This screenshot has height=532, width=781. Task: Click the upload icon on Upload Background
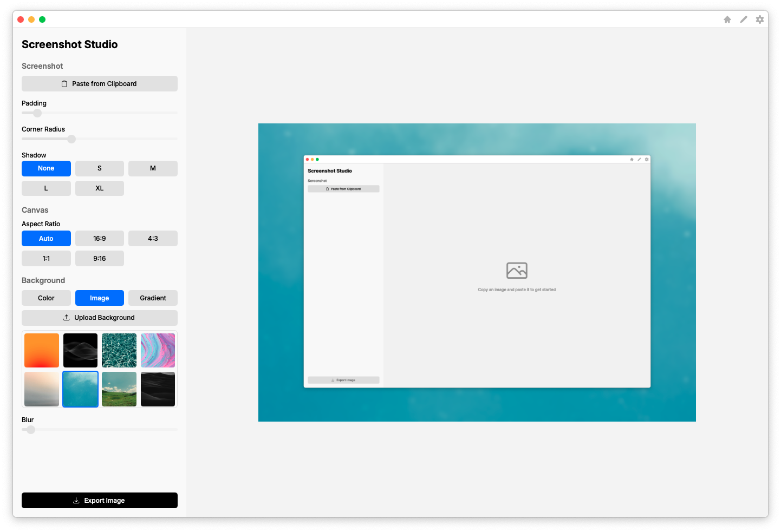coord(67,318)
